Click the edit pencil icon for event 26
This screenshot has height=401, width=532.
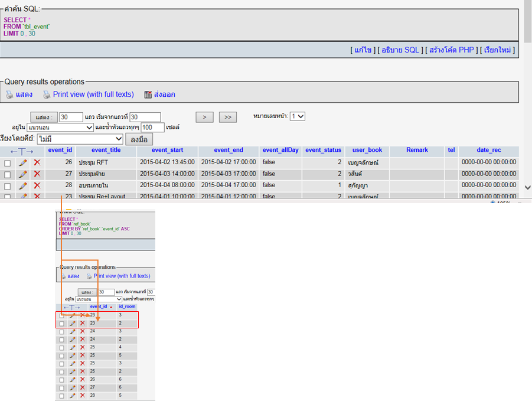pyautogui.click(x=23, y=162)
